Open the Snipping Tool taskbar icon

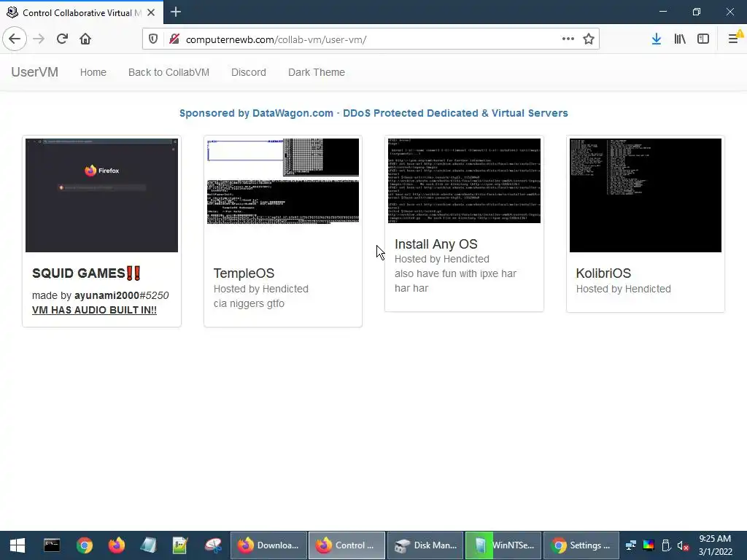pos(213,545)
